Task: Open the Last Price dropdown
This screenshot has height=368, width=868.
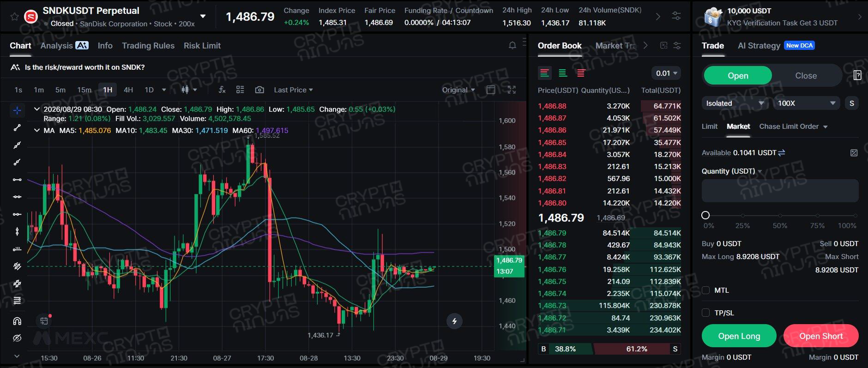Action: [293, 90]
